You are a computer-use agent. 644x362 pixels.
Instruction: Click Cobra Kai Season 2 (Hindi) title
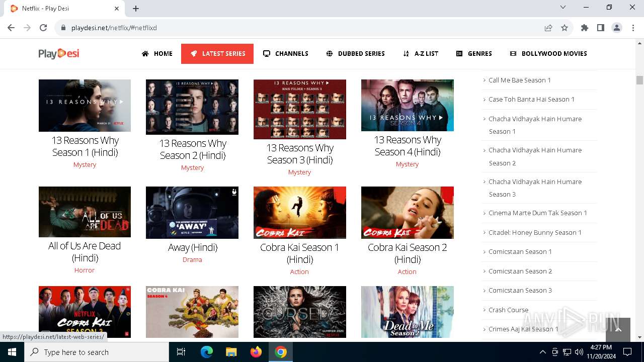(408, 253)
